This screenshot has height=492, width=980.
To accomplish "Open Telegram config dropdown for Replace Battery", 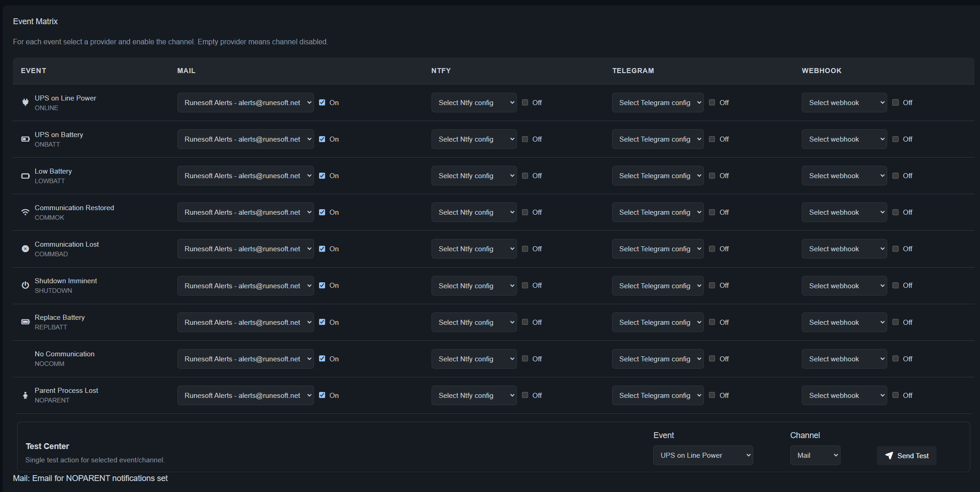I will pyautogui.click(x=658, y=322).
